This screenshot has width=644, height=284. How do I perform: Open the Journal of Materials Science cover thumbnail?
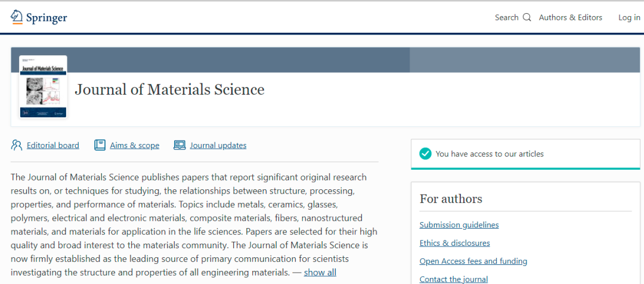point(43,86)
